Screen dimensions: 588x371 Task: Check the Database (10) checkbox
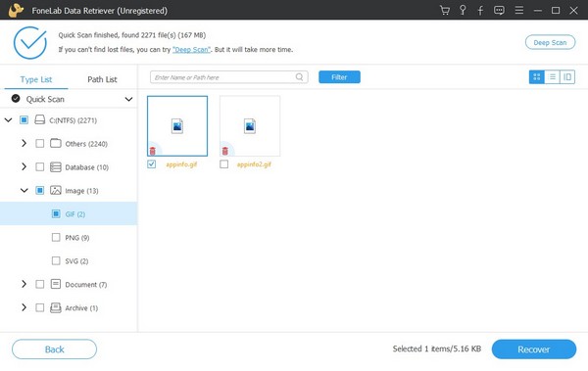(40, 167)
